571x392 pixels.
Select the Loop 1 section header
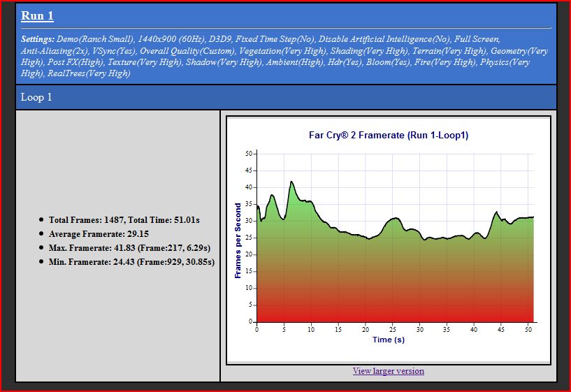[286, 97]
